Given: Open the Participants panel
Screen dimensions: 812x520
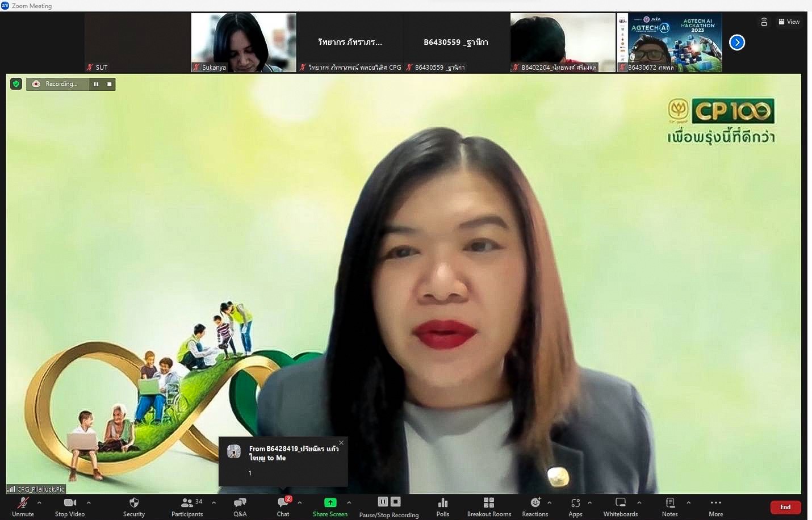Looking at the screenshot, I should tap(187, 506).
